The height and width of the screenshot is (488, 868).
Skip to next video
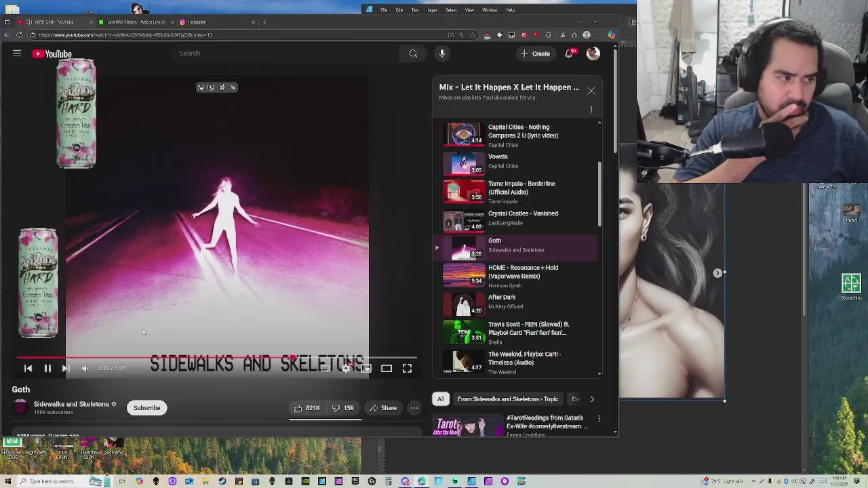tap(65, 368)
